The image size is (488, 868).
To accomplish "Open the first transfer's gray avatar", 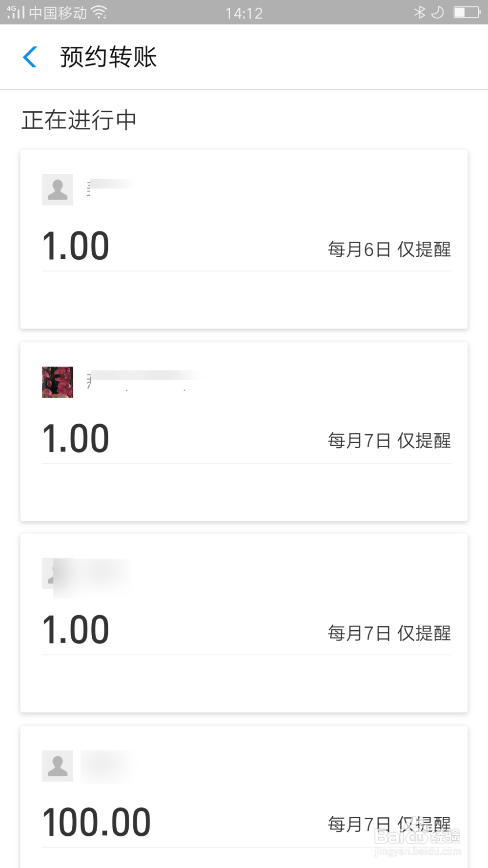I will pos(58,189).
